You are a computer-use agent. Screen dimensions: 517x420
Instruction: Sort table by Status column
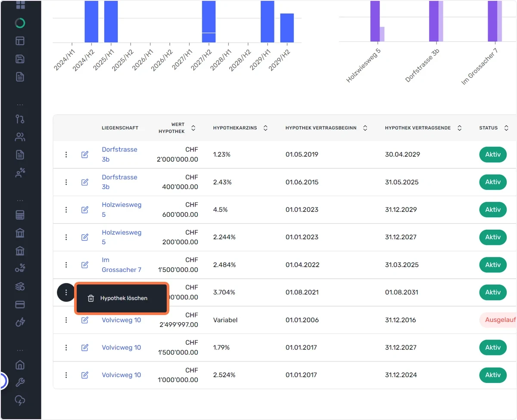(506, 128)
